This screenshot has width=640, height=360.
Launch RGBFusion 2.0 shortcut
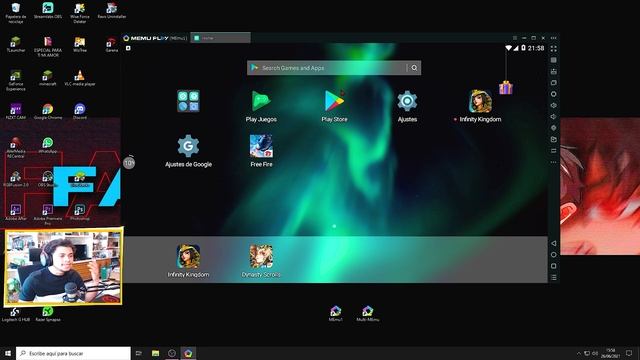pos(16,179)
